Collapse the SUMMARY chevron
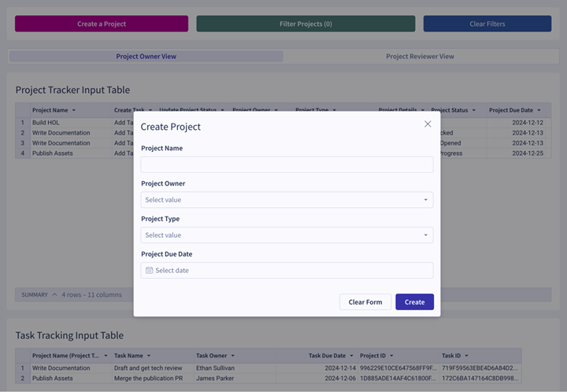 54,294
